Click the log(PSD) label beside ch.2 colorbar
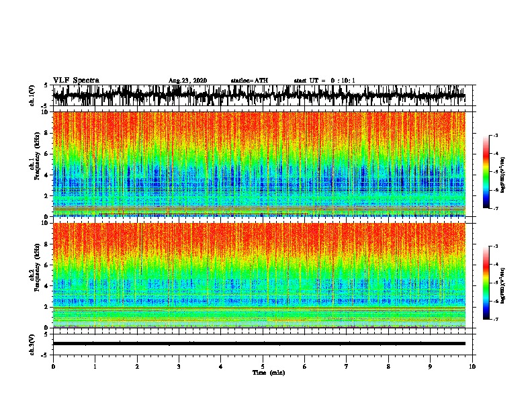 503,285
